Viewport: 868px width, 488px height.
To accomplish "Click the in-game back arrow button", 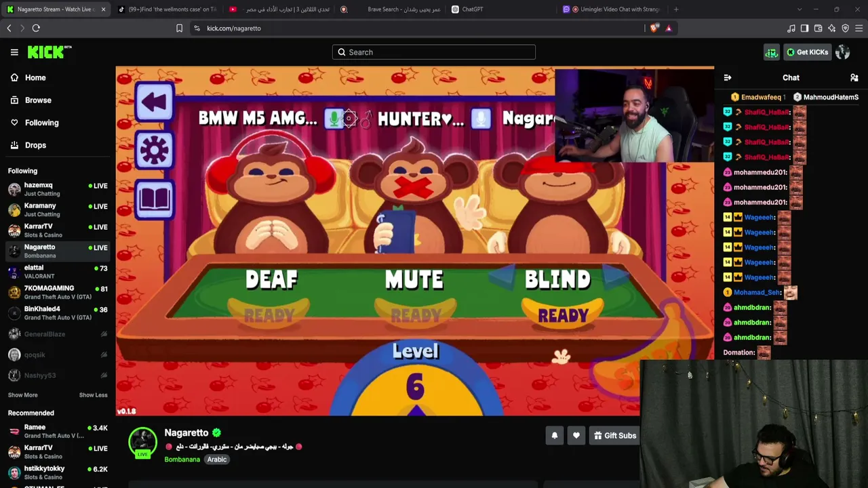I will click(155, 102).
